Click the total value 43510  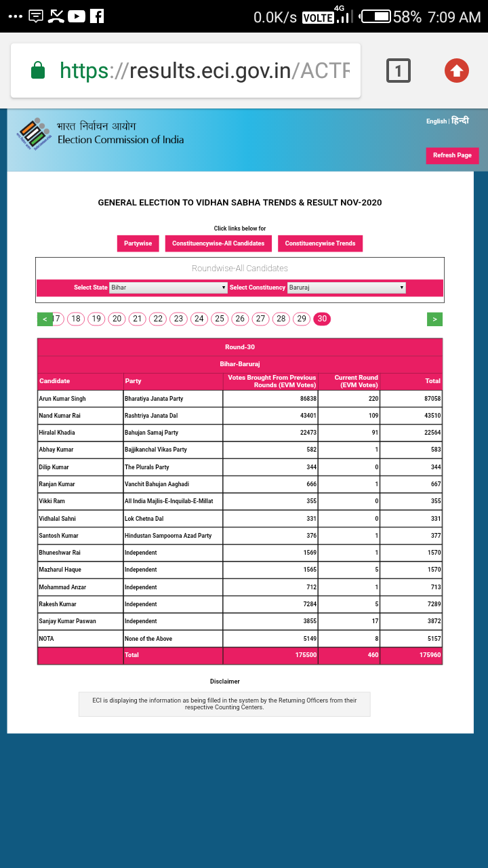[432, 416]
